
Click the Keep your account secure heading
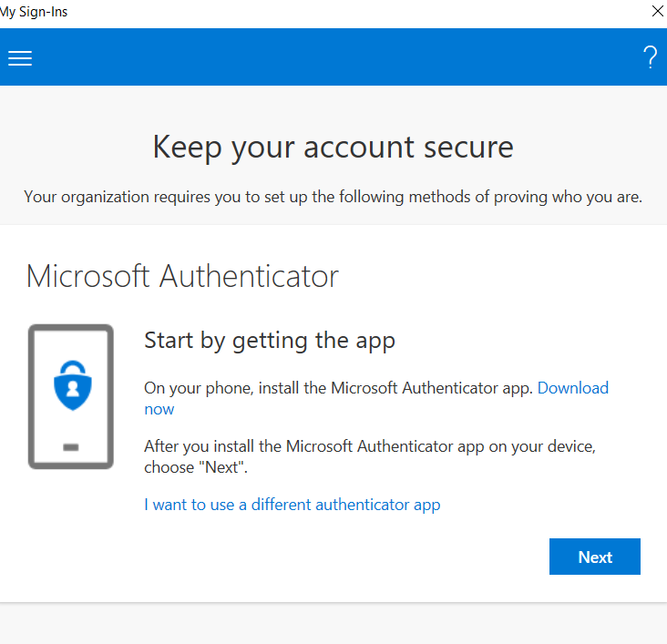(333, 147)
